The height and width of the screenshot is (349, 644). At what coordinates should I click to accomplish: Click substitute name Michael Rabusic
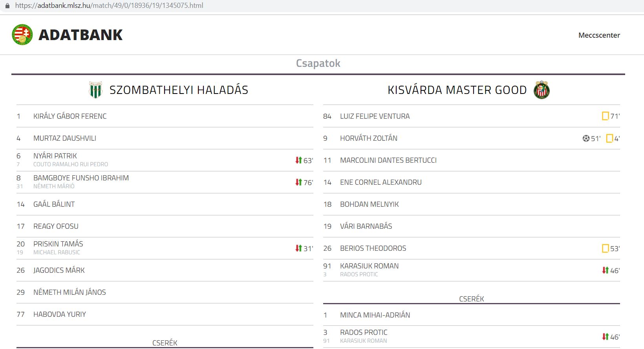point(57,252)
